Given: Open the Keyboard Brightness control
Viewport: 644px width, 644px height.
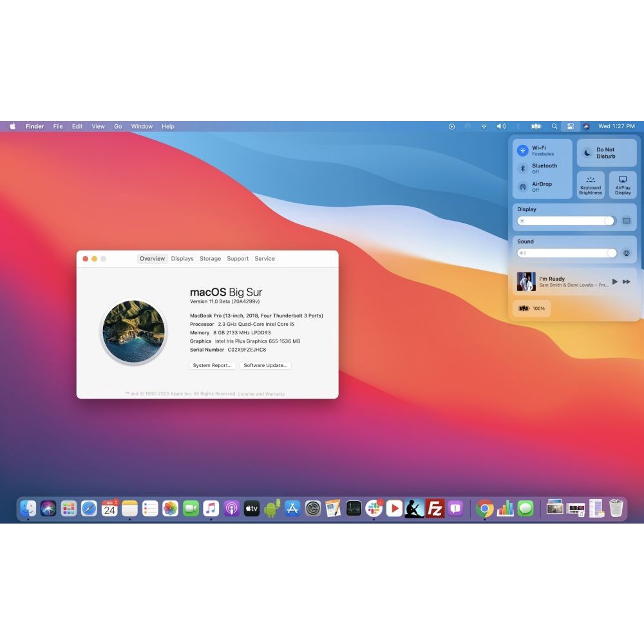Looking at the screenshot, I should pyautogui.click(x=591, y=185).
